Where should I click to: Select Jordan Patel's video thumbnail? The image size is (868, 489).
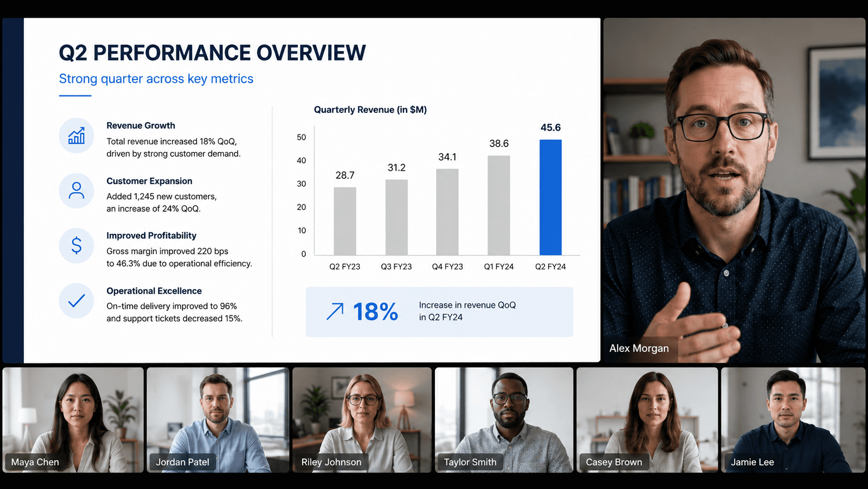point(218,420)
